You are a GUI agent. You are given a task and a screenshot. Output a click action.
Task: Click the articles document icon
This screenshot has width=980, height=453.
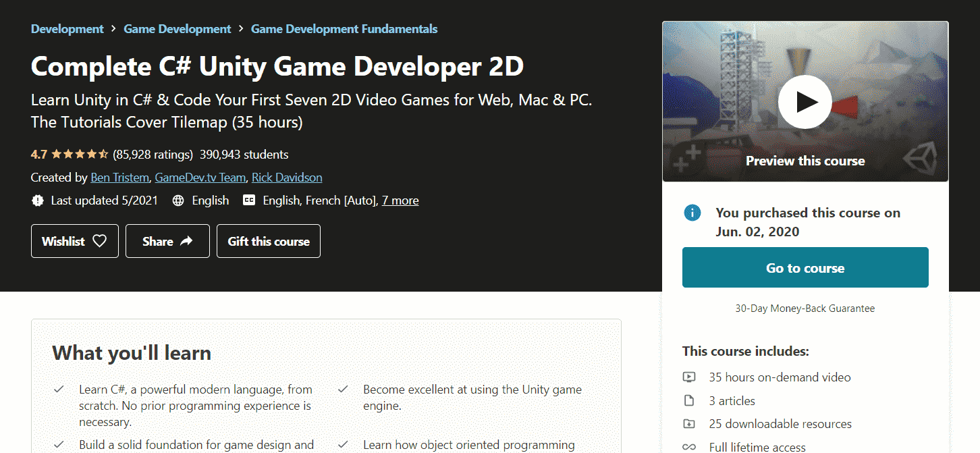tap(689, 401)
